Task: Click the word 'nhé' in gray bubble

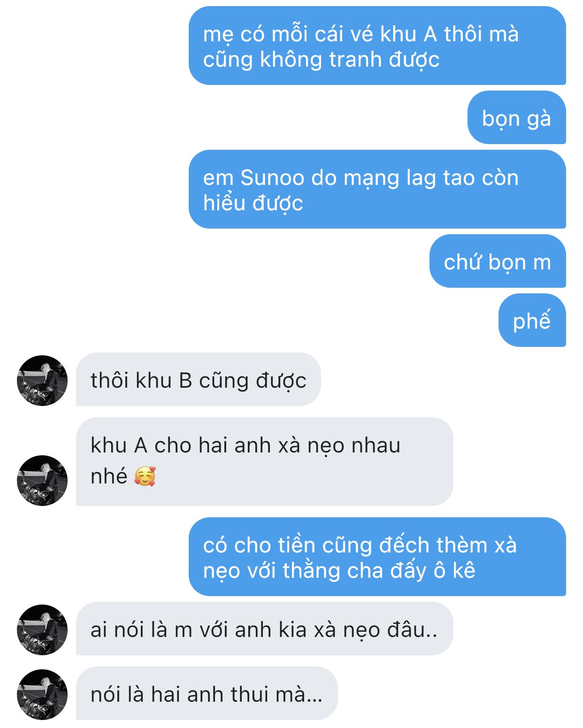Action: [x=109, y=476]
